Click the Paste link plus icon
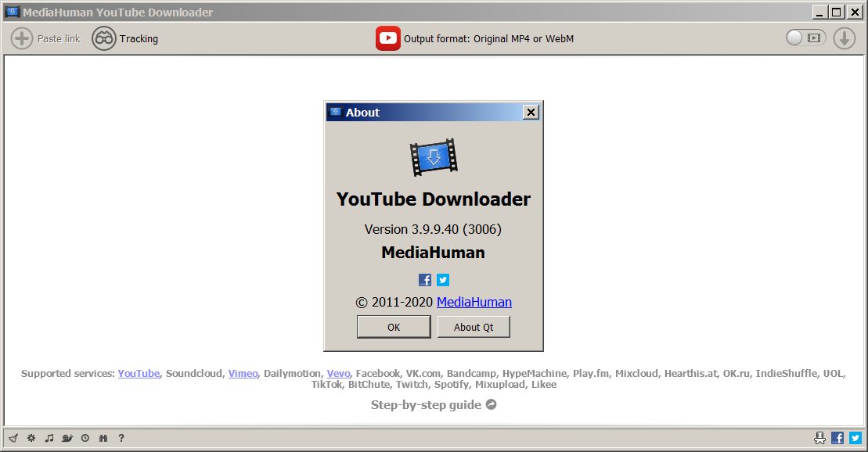 pyautogui.click(x=22, y=39)
